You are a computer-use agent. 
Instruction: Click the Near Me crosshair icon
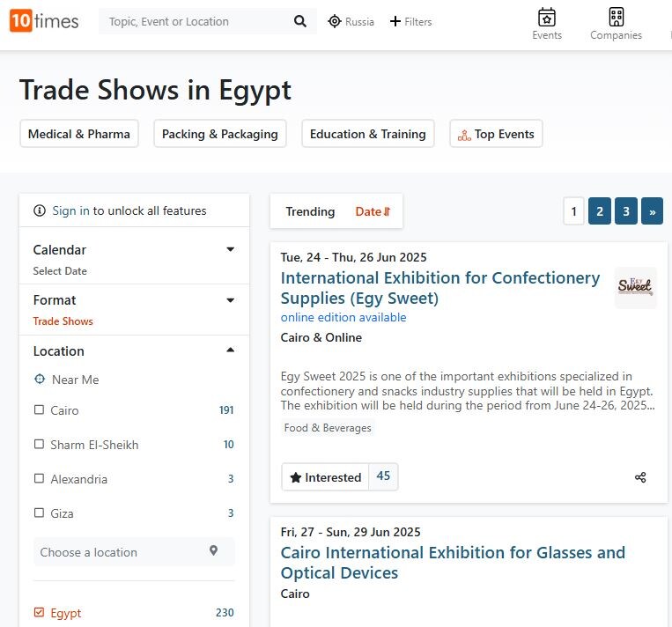click(x=40, y=379)
